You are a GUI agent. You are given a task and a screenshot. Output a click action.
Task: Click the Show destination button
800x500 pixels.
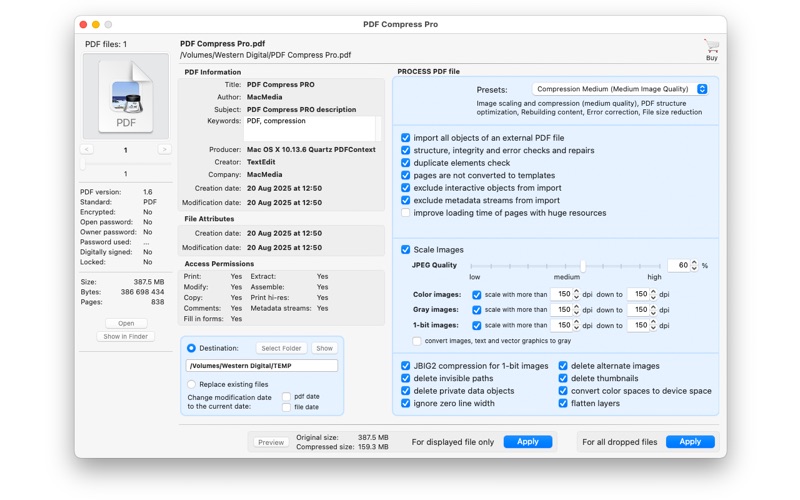coord(324,348)
